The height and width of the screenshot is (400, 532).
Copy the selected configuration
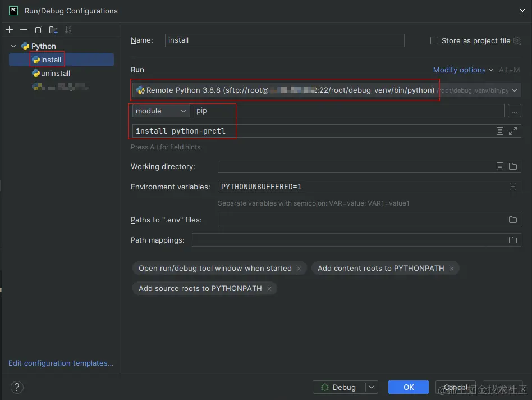[38, 30]
